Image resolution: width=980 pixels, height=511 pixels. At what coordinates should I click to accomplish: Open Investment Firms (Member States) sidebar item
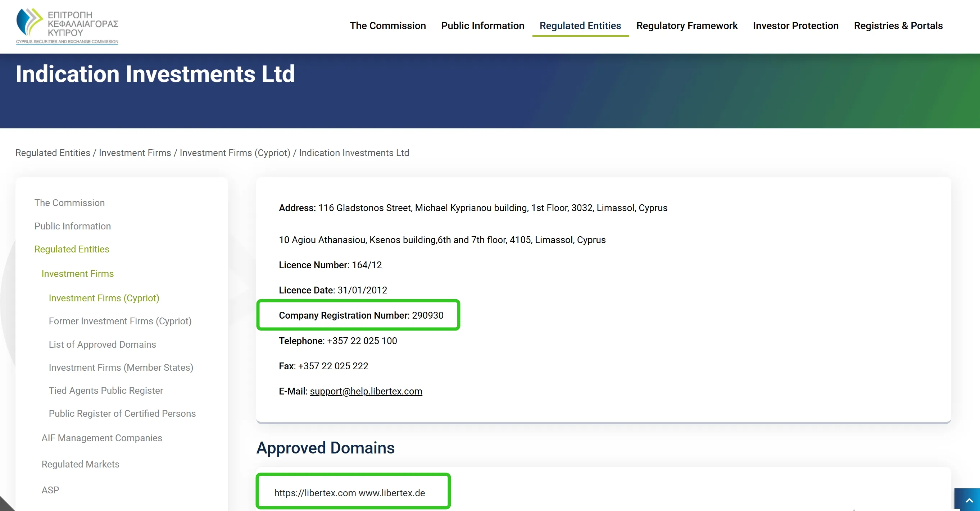pos(121,368)
